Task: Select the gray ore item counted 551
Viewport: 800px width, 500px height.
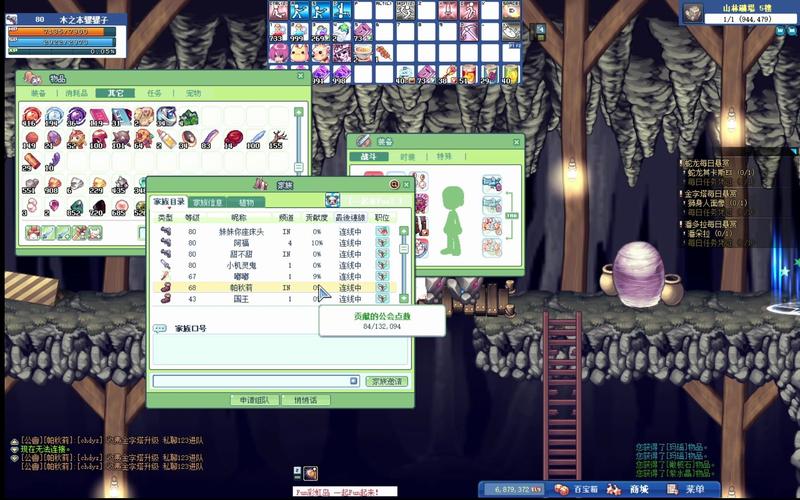Action: click(x=32, y=184)
